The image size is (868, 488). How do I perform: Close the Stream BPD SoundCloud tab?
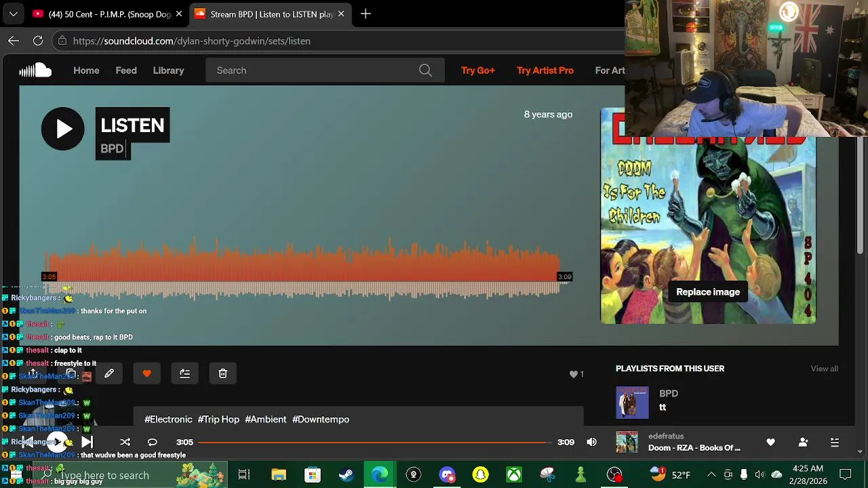pyautogui.click(x=341, y=14)
